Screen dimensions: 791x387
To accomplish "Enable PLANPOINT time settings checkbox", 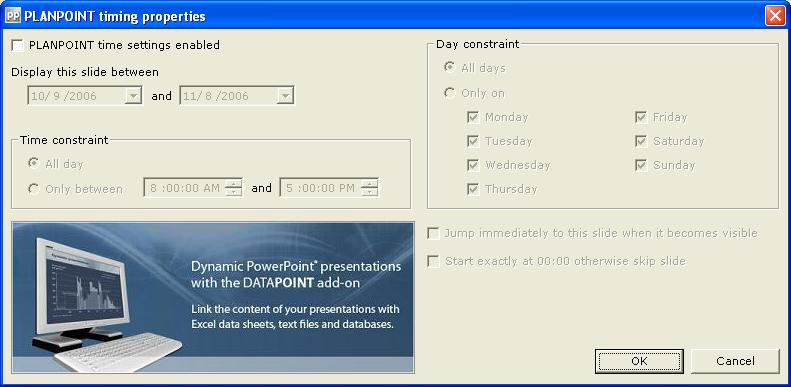I will (x=18, y=45).
